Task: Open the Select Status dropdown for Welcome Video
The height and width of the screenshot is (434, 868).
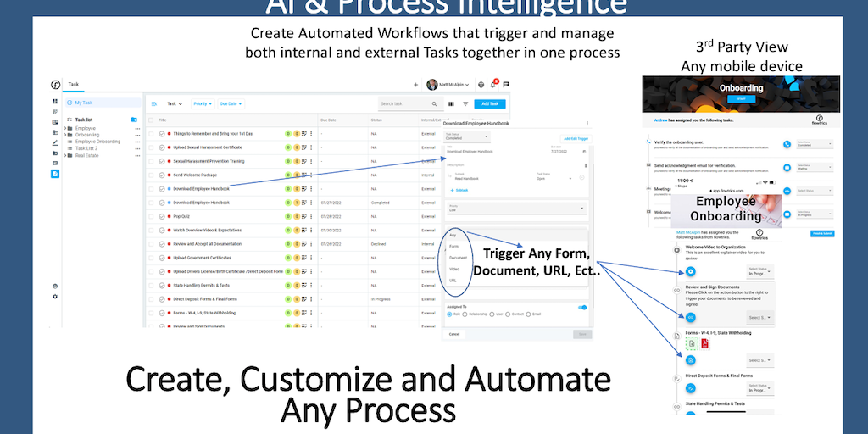Action: coord(760,271)
